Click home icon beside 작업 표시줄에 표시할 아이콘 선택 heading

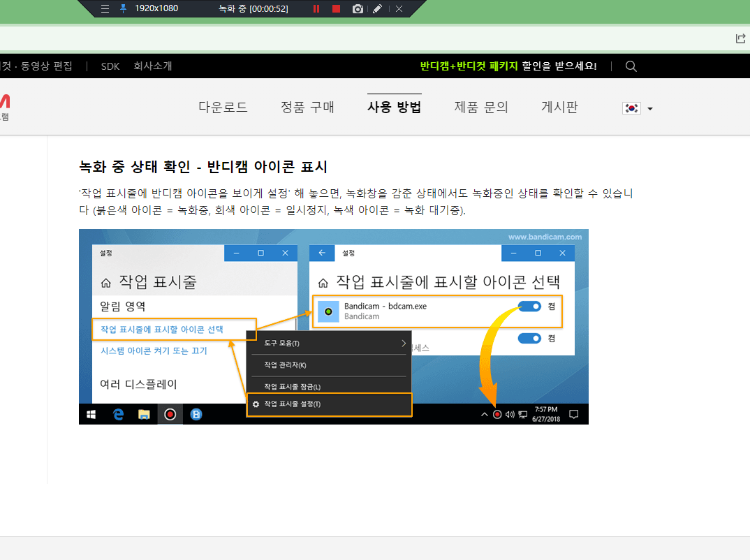323,283
